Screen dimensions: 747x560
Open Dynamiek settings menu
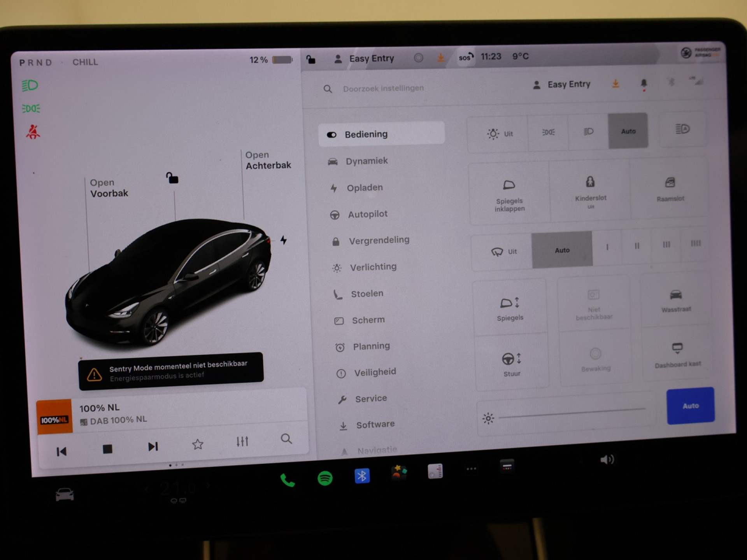click(x=366, y=161)
